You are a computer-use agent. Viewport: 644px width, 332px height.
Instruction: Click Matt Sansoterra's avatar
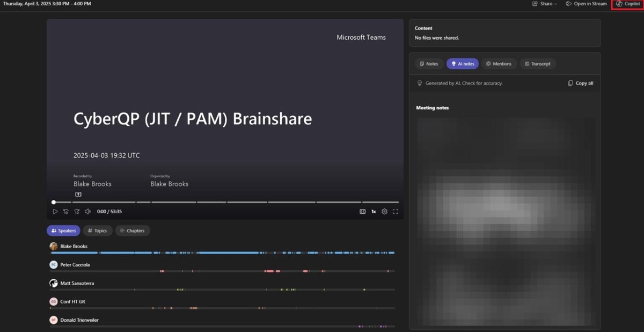click(54, 283)
